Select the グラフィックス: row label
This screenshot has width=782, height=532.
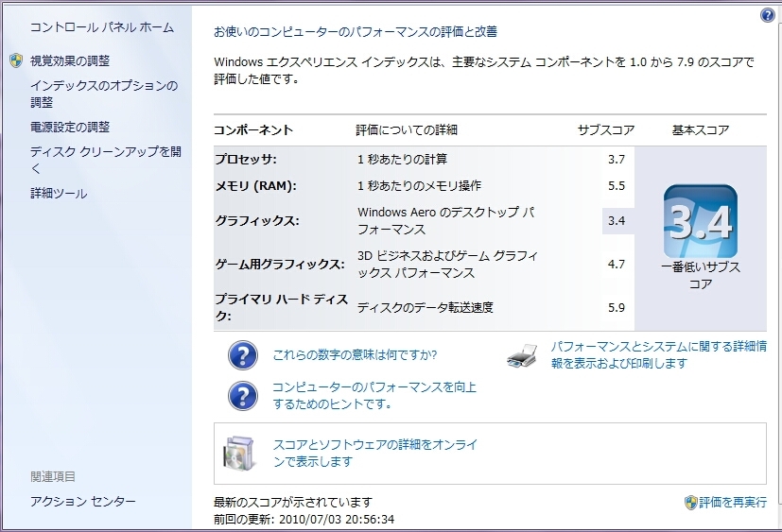[257, 221]
